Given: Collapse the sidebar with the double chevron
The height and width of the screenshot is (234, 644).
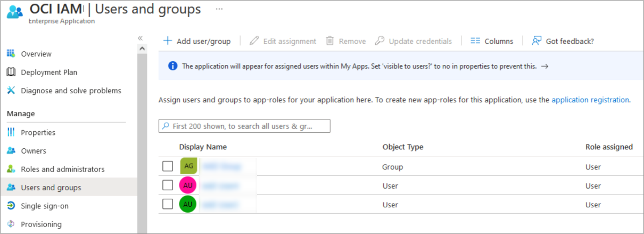Looking at the screenshot, I should pyautogui.click(x=141, y=38).
